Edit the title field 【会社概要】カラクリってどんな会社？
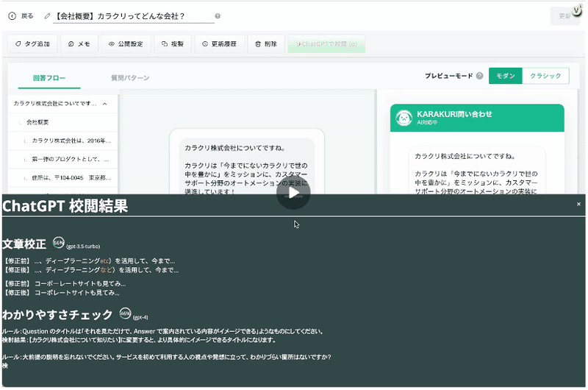588x390 pixels. [x=133, y=16]
